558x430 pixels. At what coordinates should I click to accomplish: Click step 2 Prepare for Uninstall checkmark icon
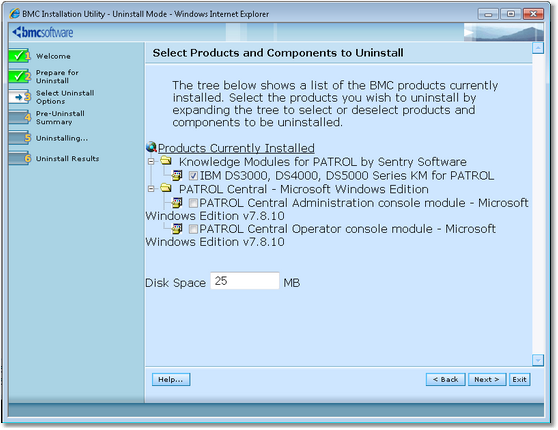click(19, 76)
